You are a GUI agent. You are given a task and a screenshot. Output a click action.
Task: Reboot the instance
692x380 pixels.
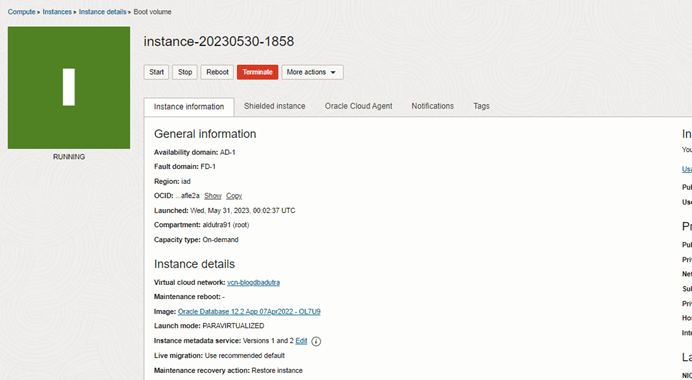[x=217, y=72]
